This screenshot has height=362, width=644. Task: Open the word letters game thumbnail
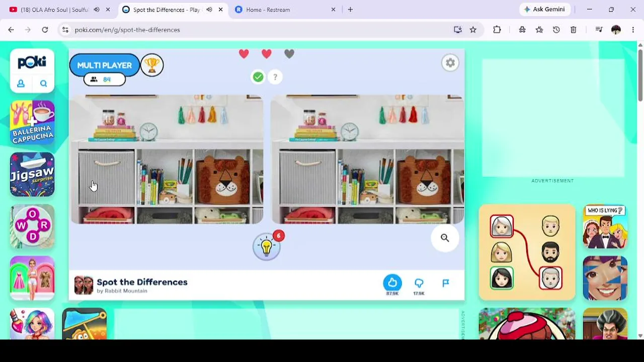click(32, 226)
